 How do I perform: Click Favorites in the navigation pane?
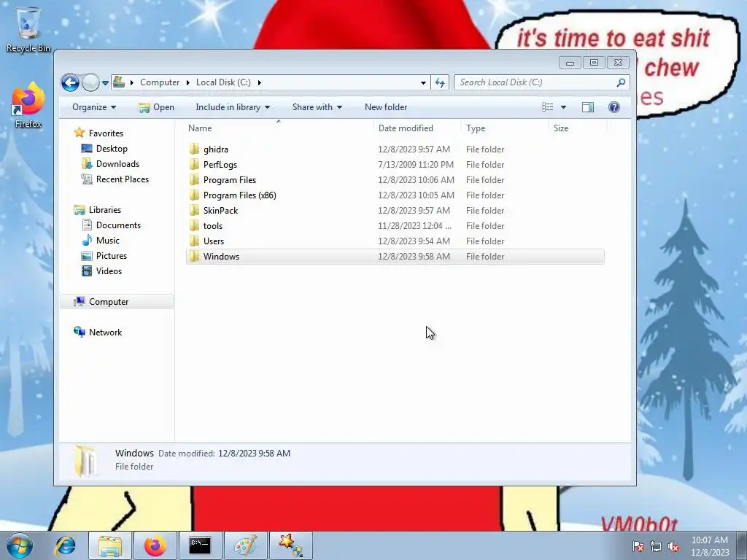[106, 133]
